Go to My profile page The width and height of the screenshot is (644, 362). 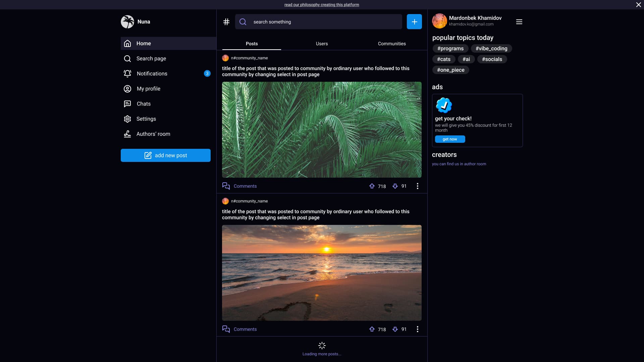pos(148,88)
